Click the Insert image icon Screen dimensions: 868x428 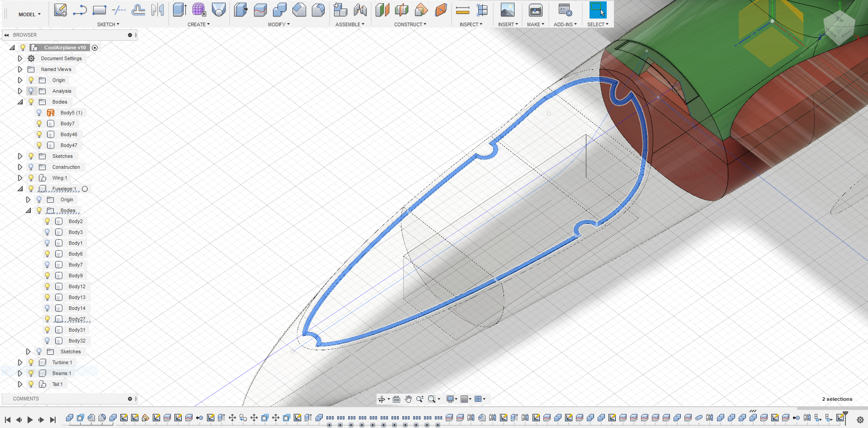tap(507, 10)
